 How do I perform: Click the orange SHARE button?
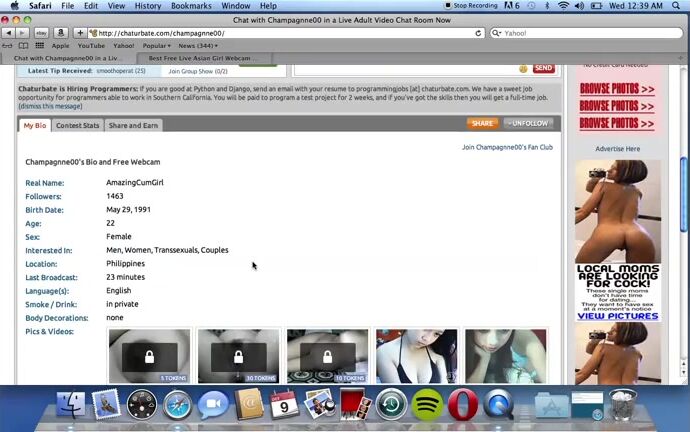click(x=482, y=124)
